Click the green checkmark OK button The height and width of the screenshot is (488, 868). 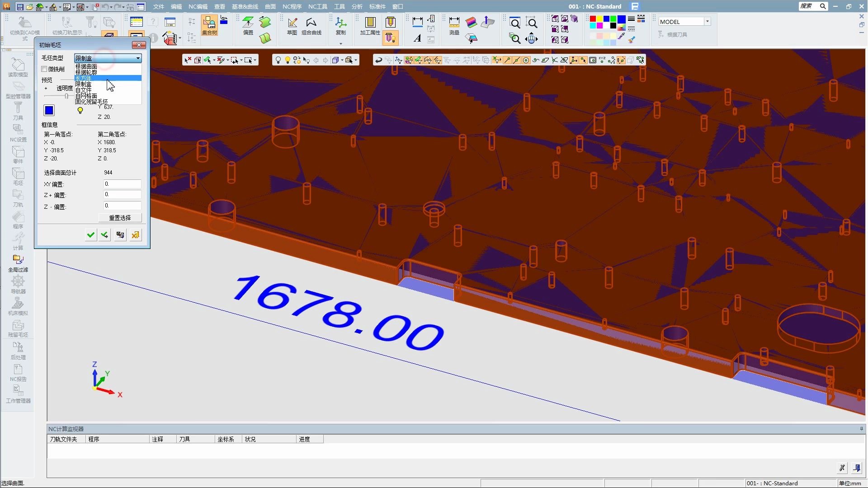(x=91, y=235)
